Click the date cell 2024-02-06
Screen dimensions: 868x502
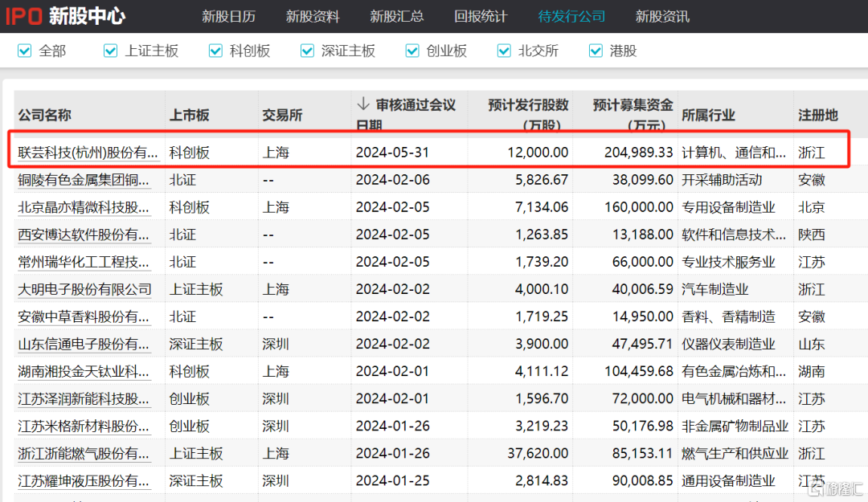[392, 180]
